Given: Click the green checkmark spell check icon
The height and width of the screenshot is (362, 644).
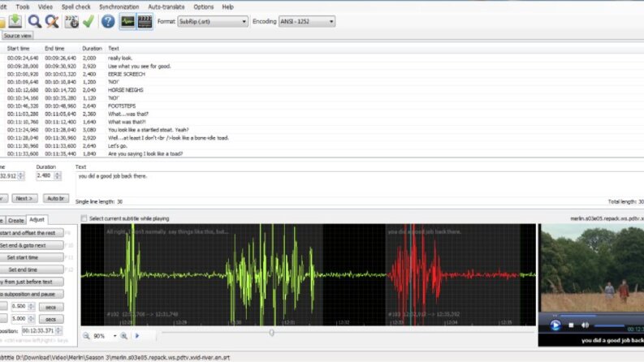Looking at the screenshot, I should [x=89, y=21].
